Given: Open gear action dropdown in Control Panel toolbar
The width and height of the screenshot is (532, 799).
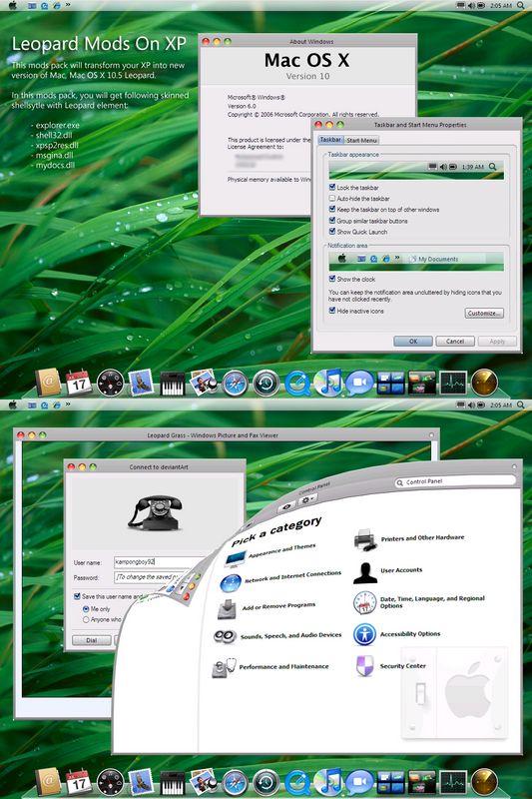Looking at the screenshot, I should [x=308, y=500].
